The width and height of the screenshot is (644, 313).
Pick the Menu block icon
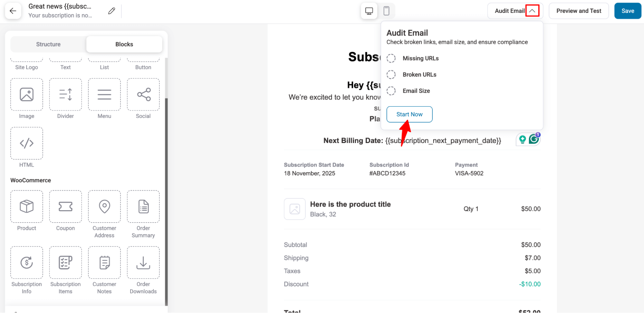tap(104, 95)
